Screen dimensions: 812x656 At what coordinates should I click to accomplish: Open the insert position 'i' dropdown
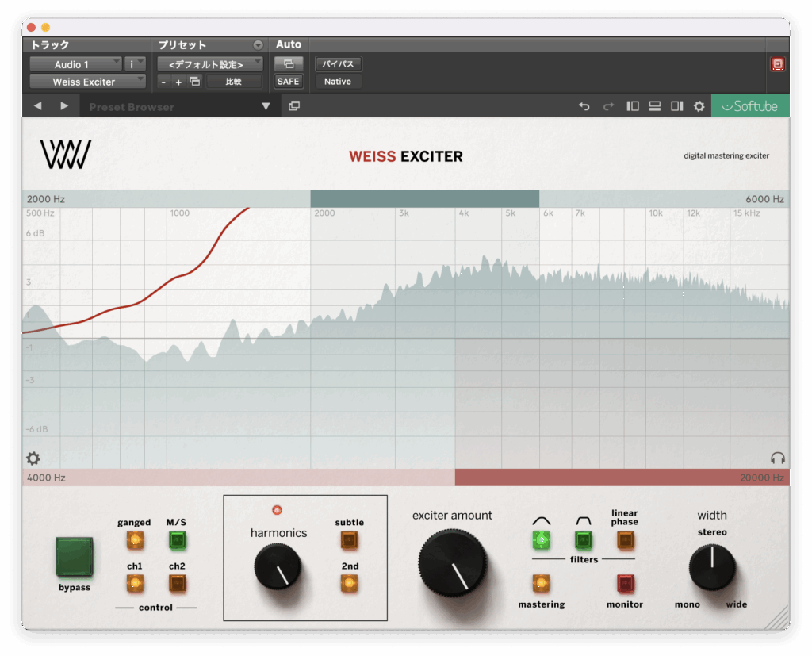pyautogui.click(x=135, y=64)
